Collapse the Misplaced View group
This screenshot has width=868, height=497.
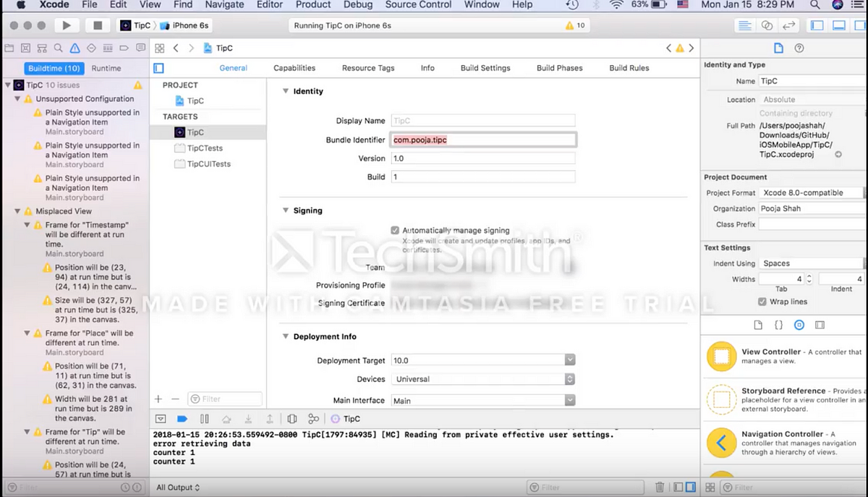click(18, 211)
